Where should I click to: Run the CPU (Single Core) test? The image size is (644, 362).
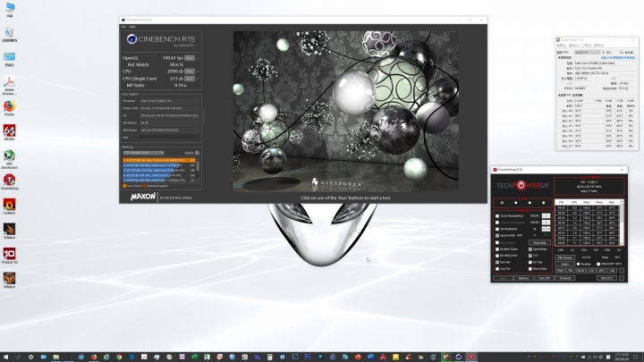pos(190,79)
